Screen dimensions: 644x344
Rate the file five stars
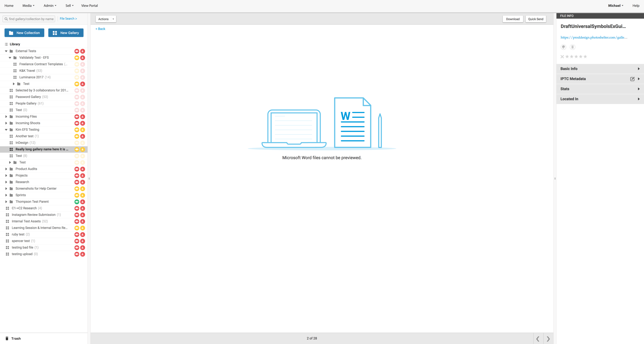[585, 57]
